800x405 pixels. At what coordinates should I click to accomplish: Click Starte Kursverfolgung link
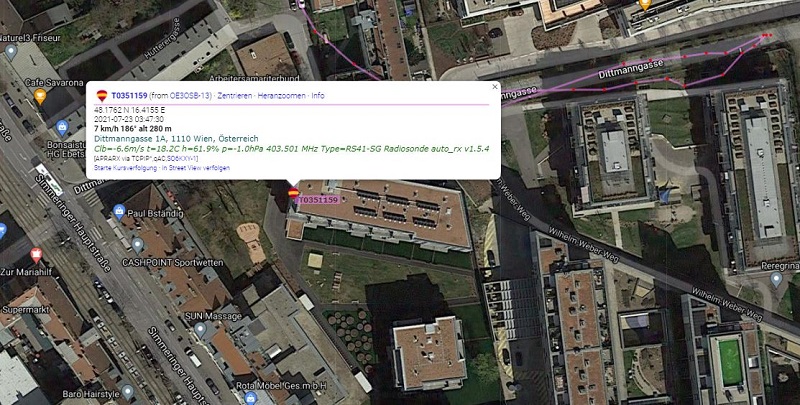[x=126, y=168]
